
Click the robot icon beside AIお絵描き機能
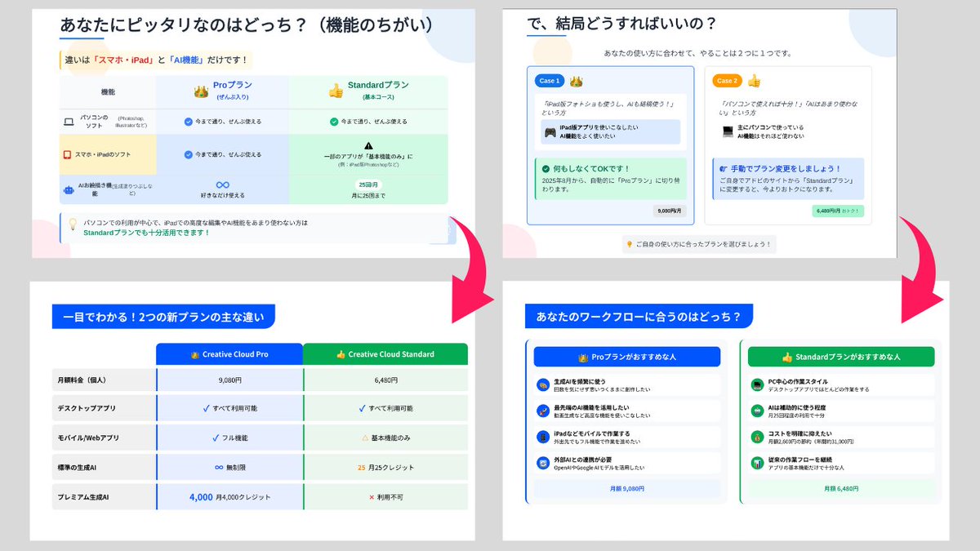coord(69,189)
